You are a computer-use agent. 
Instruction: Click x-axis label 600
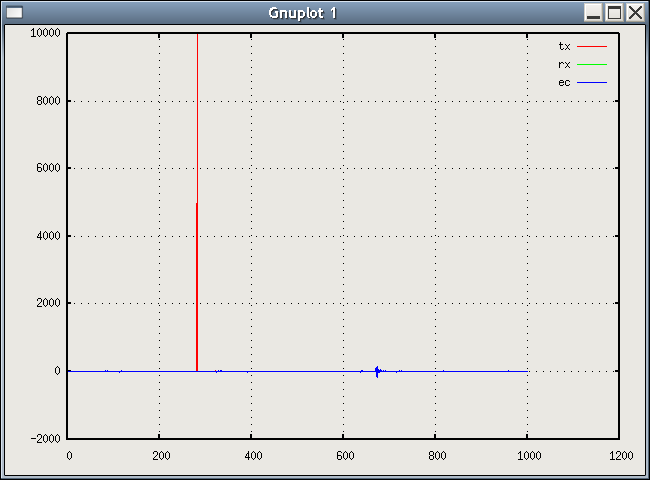point(345,456)
